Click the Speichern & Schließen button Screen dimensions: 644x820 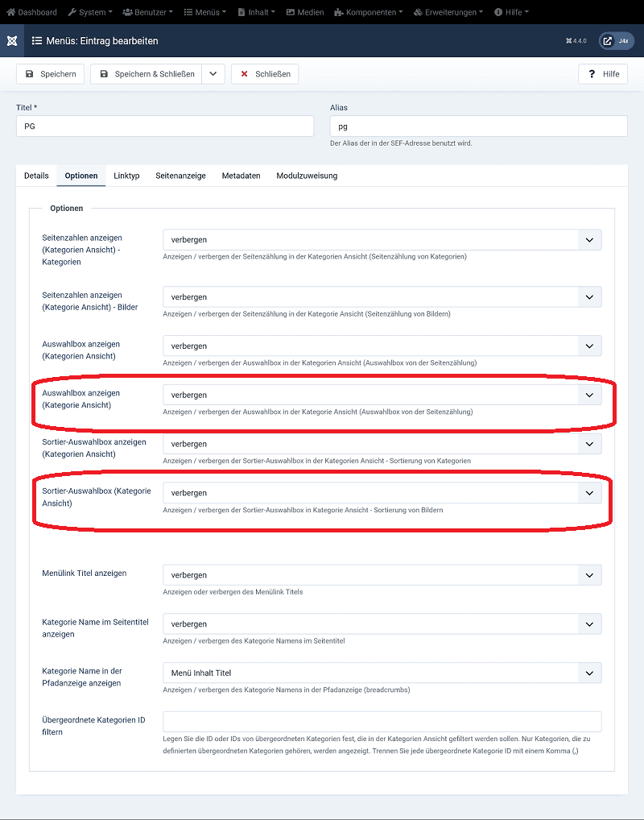tap(147, 74)
